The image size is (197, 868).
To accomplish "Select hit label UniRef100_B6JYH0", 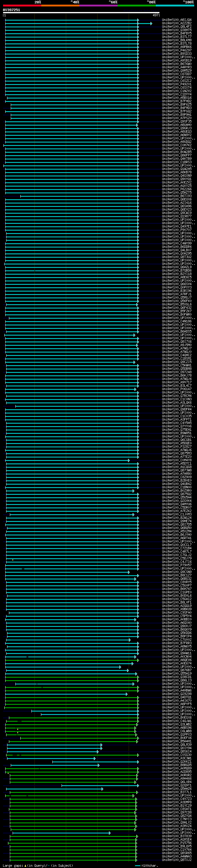I will [177, 535].
